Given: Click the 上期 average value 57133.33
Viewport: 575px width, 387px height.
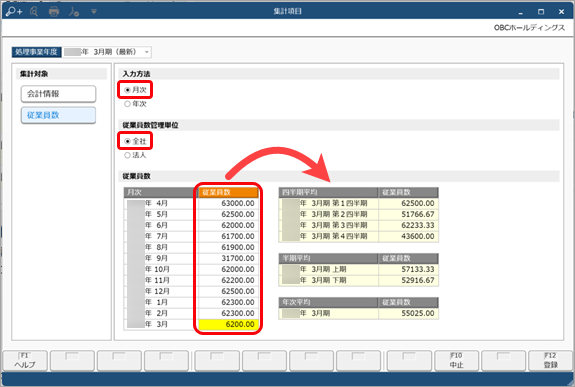Looking at the screenshot, I should click(x=408, y=270).
